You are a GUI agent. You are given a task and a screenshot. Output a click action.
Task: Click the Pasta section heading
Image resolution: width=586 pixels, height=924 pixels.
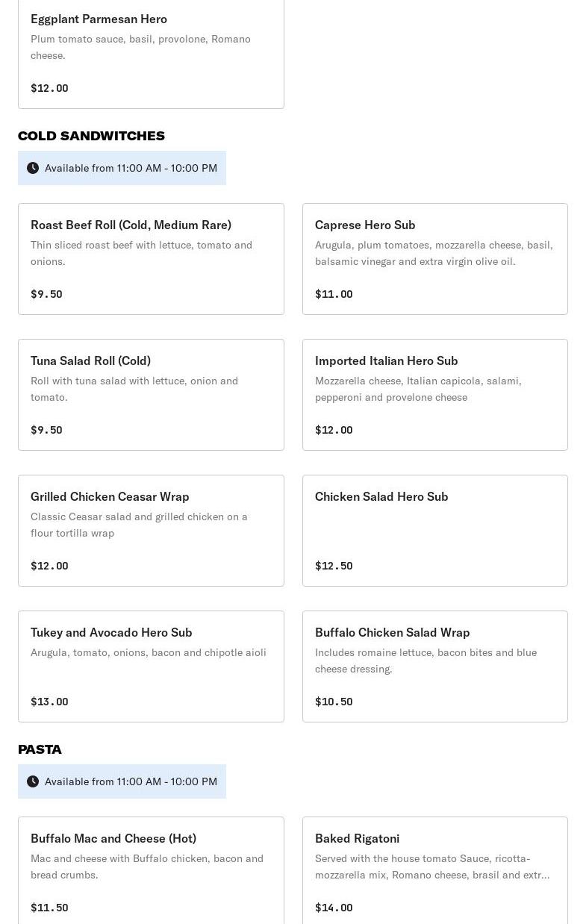[x=40, y=749]
